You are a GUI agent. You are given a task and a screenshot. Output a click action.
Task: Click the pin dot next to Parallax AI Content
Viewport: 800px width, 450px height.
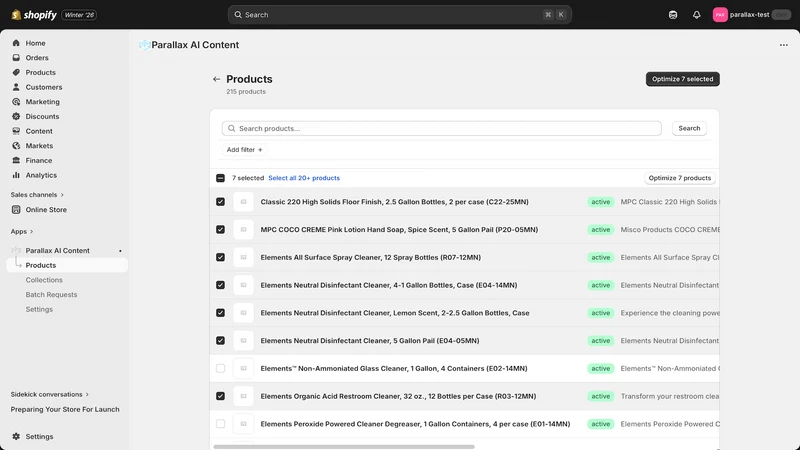(x=120, y=251)
